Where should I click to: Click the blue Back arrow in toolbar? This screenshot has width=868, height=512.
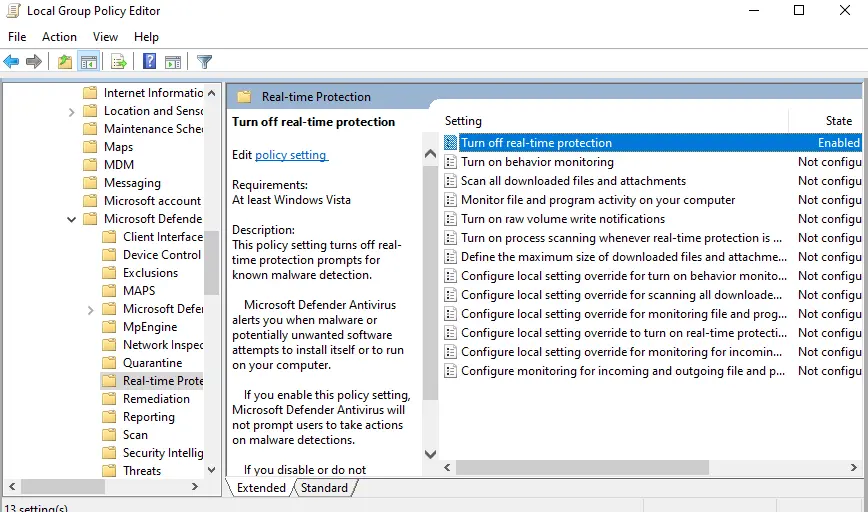click(x=12, y=62)
